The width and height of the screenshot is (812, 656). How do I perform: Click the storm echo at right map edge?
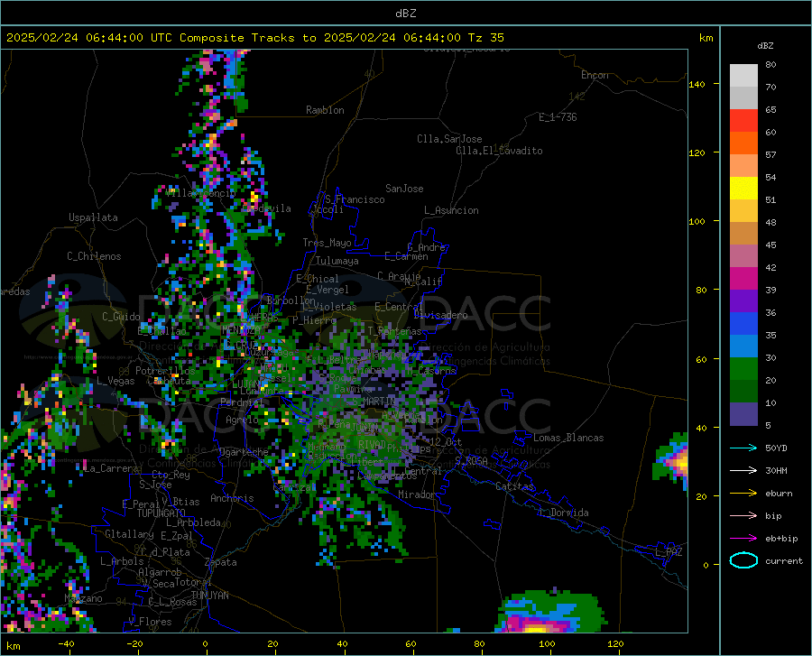(x=671, y=462)
